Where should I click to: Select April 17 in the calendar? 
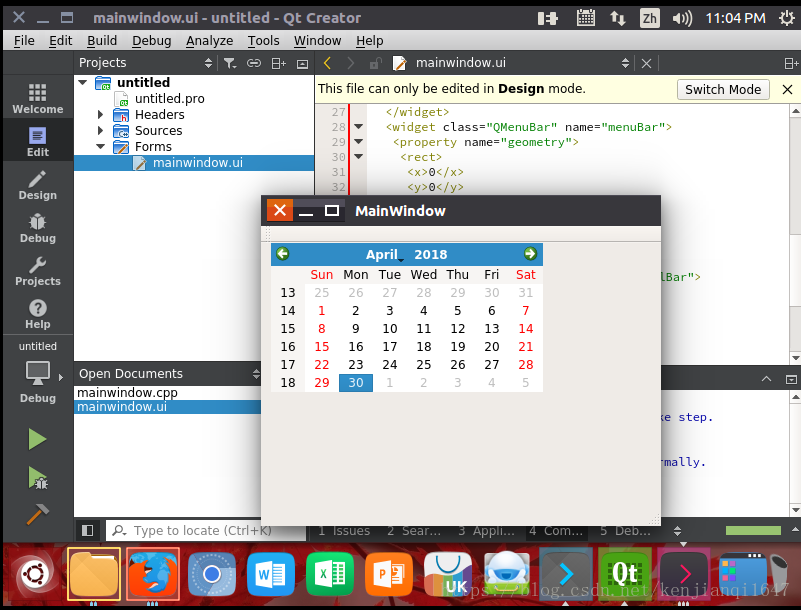coord(390,347)
